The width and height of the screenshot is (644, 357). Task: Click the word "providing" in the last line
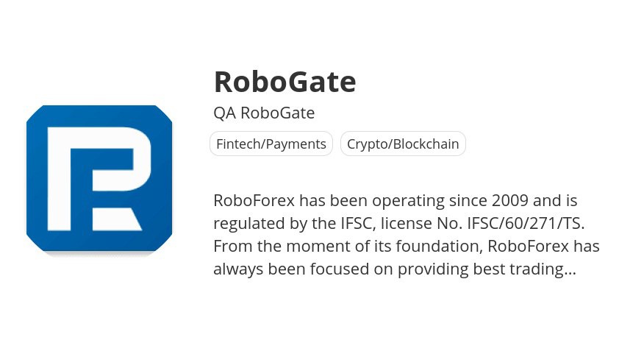click(433, 269)
